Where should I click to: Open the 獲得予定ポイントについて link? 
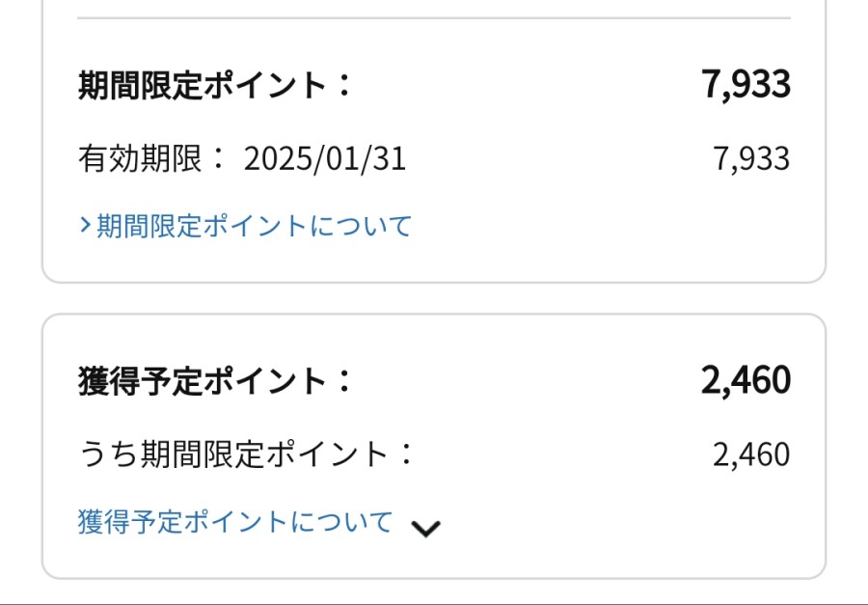tap(235, 522)
